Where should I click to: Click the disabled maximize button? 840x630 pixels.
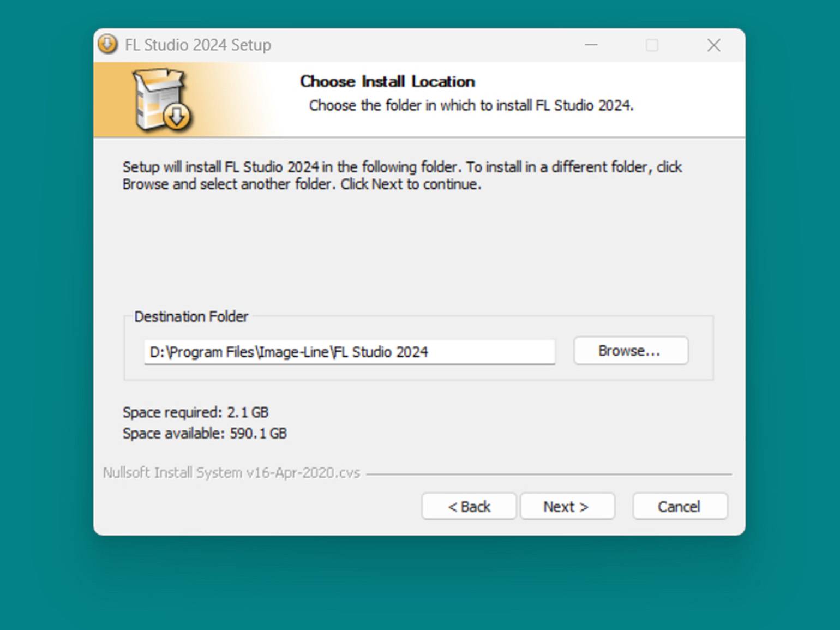point(652,45)
